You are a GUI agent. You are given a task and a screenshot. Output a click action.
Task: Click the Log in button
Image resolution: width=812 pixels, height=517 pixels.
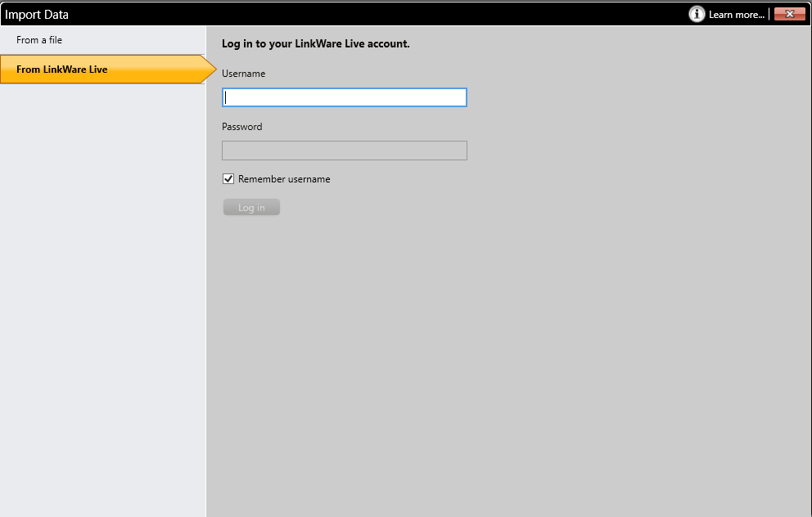[x=251, y=208]
